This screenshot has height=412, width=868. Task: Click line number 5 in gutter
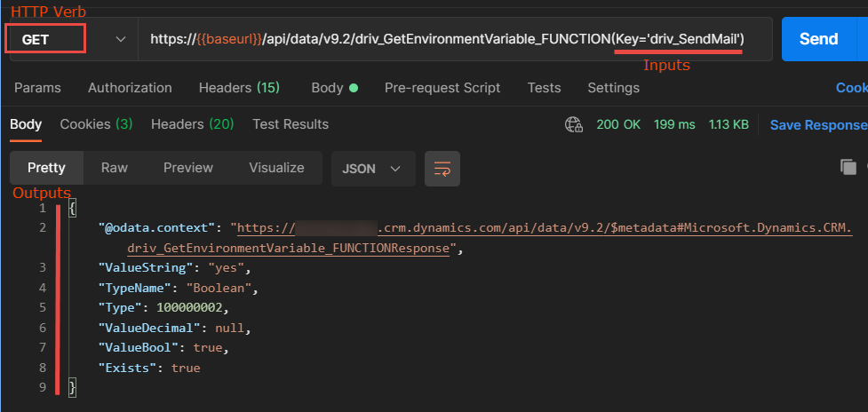(43, 308)
